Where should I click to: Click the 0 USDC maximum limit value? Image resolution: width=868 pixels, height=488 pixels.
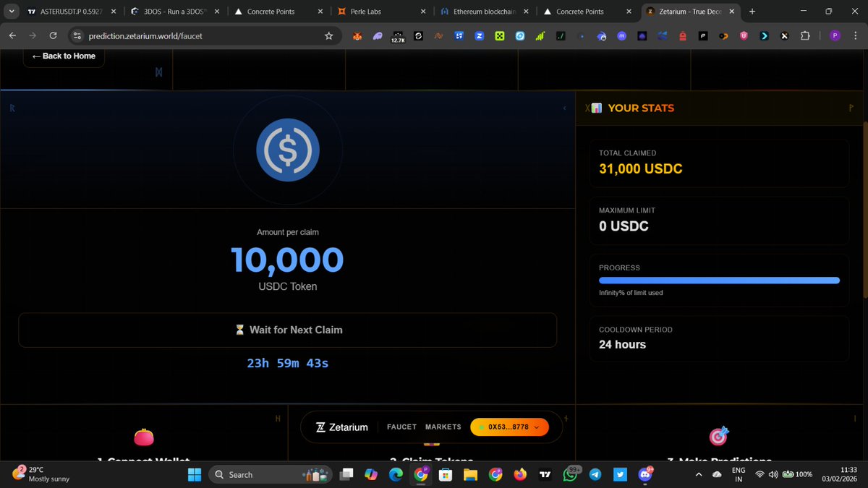pos(624,226)
